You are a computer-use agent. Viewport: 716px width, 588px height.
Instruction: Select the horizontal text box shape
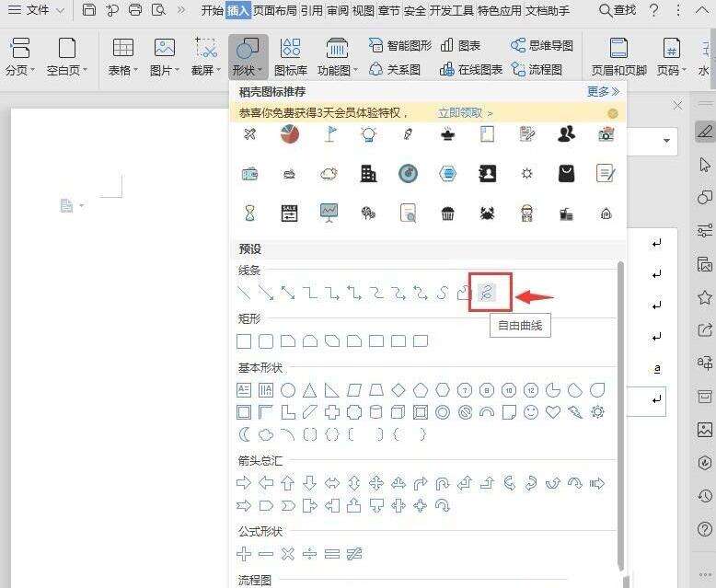click(x=244, y=390)
